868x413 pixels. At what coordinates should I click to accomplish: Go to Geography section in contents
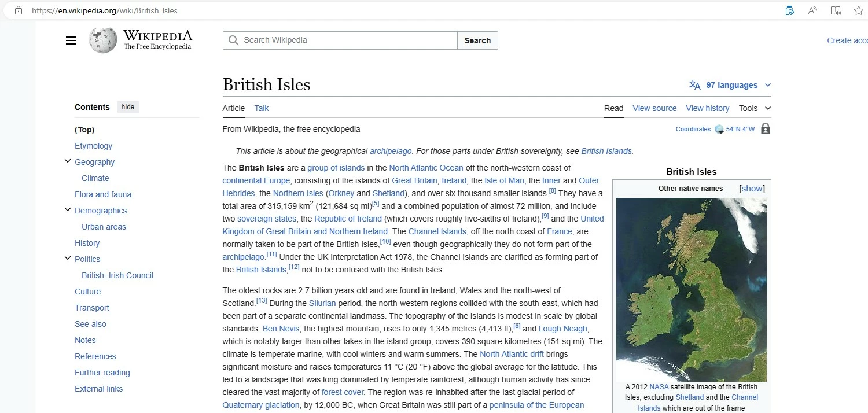click(x=94, y=162)
